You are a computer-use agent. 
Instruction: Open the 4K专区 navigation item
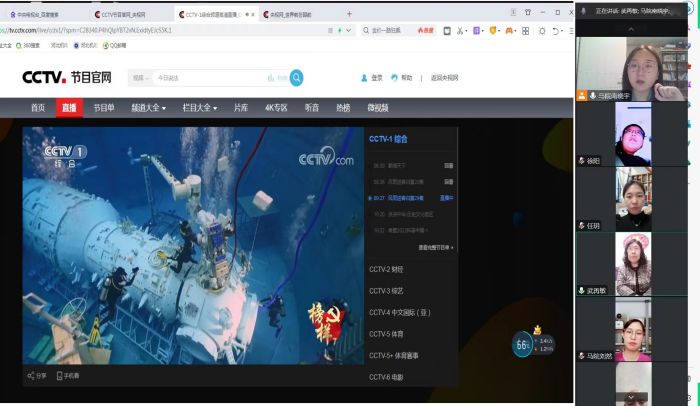coord(276,108)
